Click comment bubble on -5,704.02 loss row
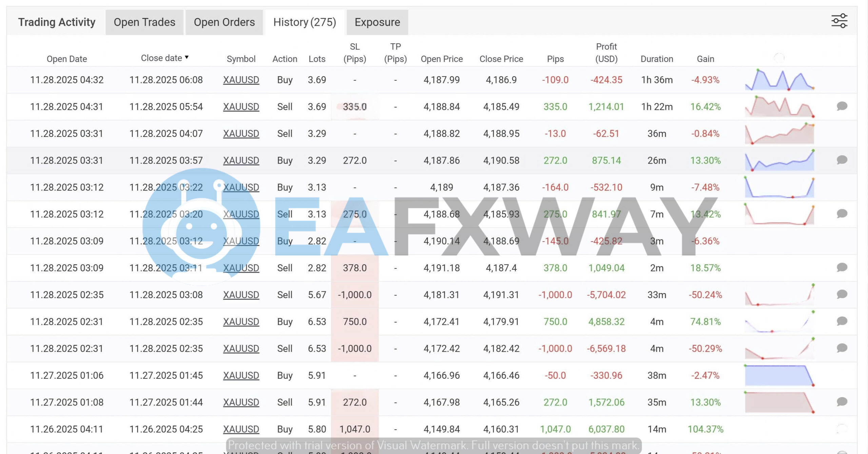The height and width of the screenshot is (454, 868). pos(842,294)
